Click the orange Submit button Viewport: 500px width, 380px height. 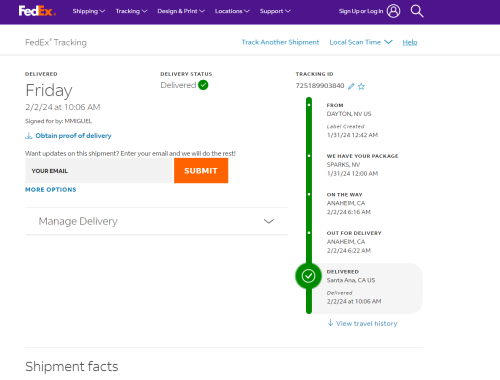tap(201, 171)
